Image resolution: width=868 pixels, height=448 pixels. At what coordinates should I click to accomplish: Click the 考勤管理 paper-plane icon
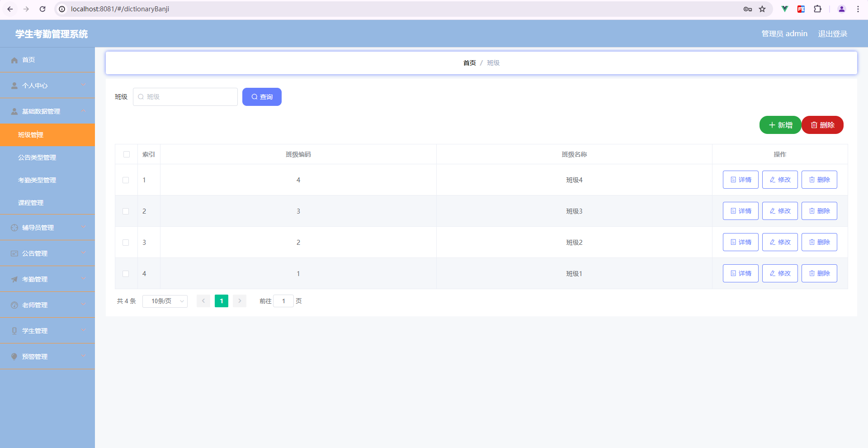pos(14,279)
